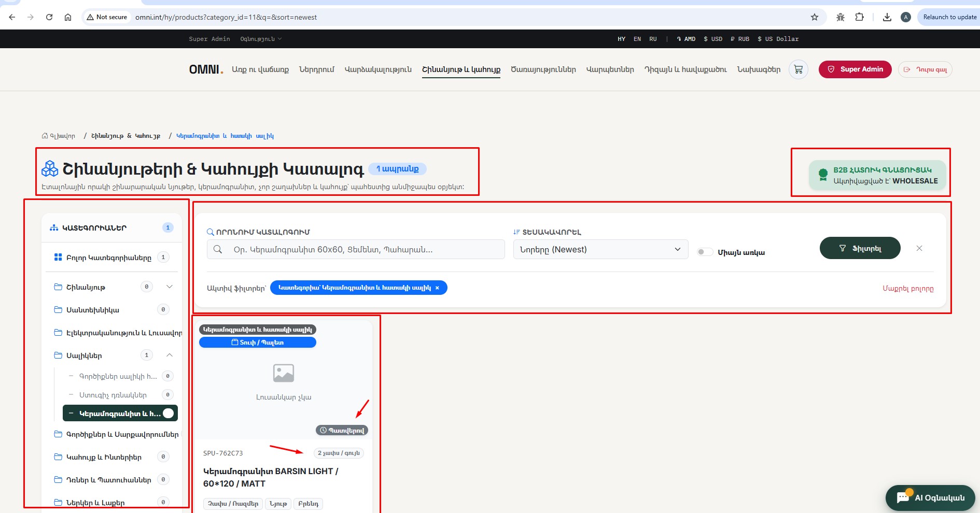Click the Սուփ / Պալետ blue badge
Viewport: 980px width, 513px height.
[x=258, y=343]
